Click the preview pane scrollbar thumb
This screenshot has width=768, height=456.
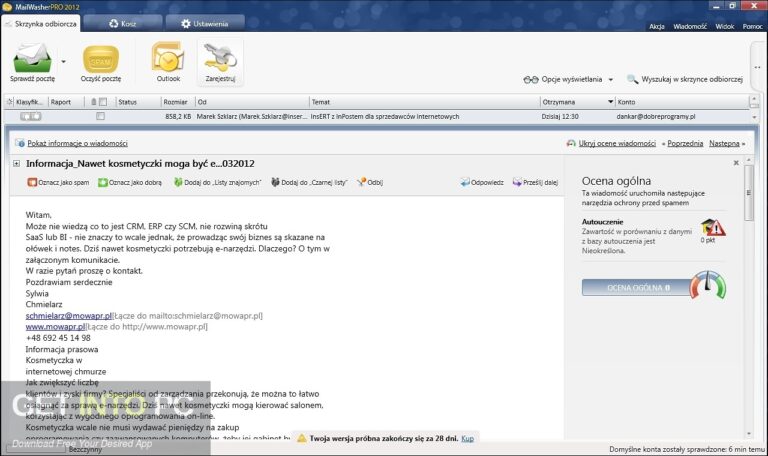[x=748, y=192]
